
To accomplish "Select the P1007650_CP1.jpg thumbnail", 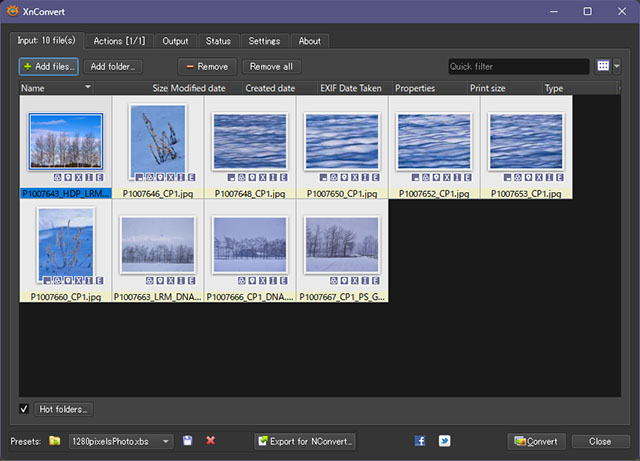I will click(342, 142).
